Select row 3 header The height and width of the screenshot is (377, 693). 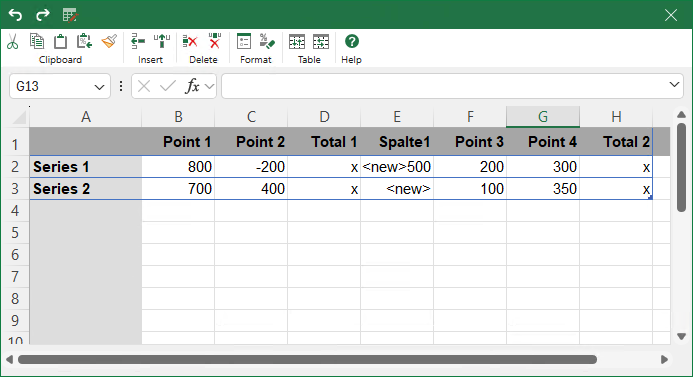click(15, 189)
